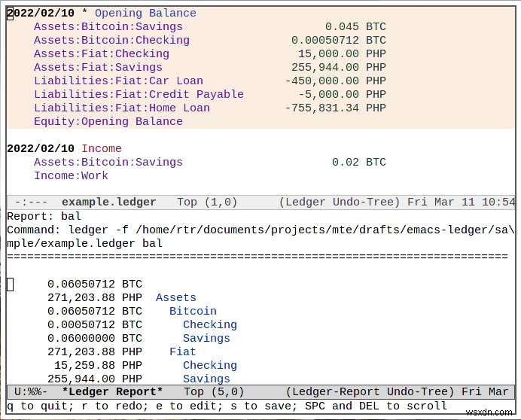Select the 'Liabilities:Fiat:Credit Payable' posting
The width and height of the screenshot is (521, 420).
139,94
